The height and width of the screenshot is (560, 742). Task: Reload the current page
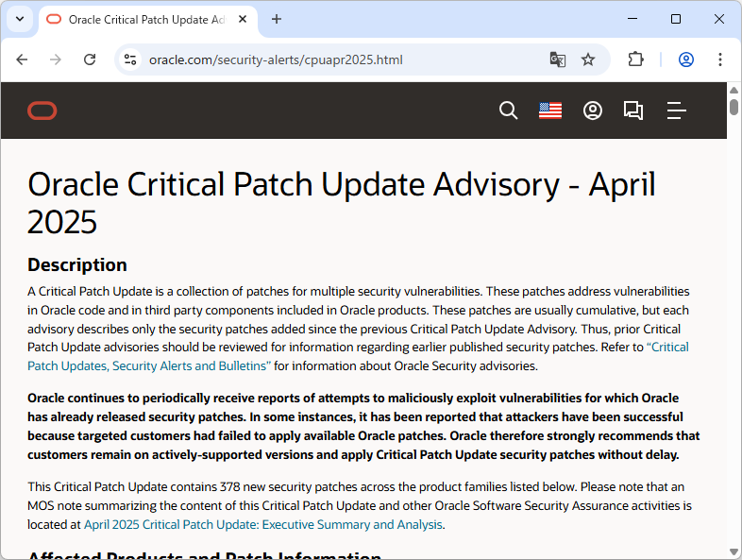[x=90, y=59]
